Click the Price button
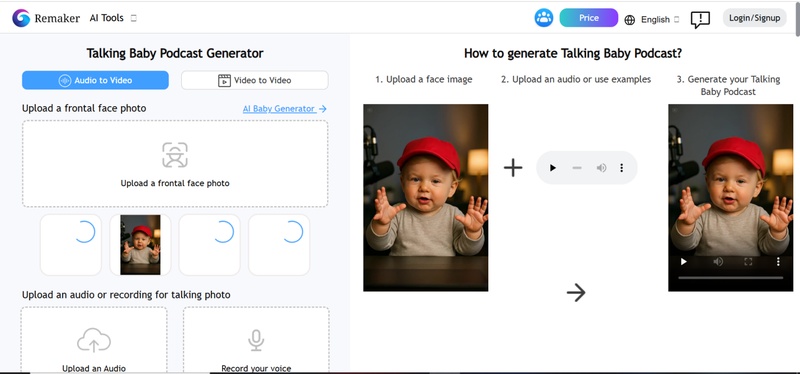Viewport: 800px width, 374px height. 589,18
